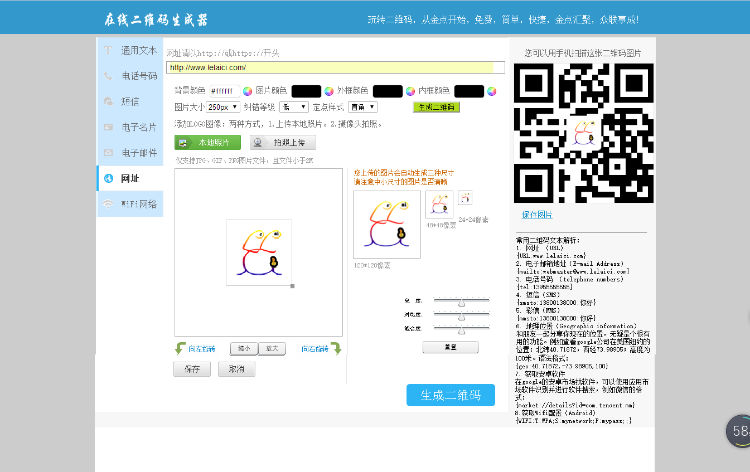Rotate logo left with 向左旋转 arrow

pyautogui.click(x=180, y=349)
